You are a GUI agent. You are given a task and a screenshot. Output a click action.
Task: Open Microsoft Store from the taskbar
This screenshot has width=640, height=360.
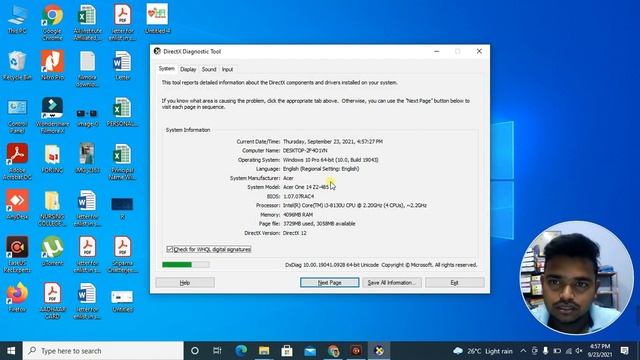tap(287, 351)
